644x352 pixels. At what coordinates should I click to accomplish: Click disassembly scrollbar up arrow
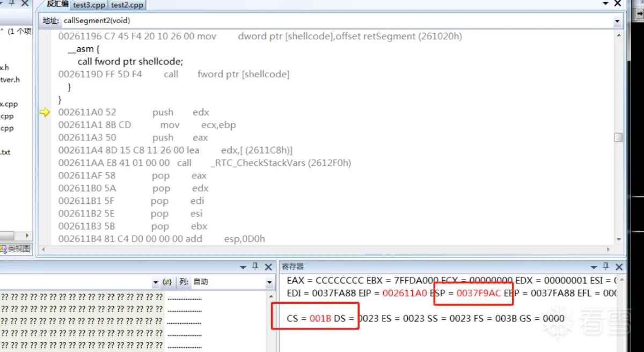tap(619, 34)
